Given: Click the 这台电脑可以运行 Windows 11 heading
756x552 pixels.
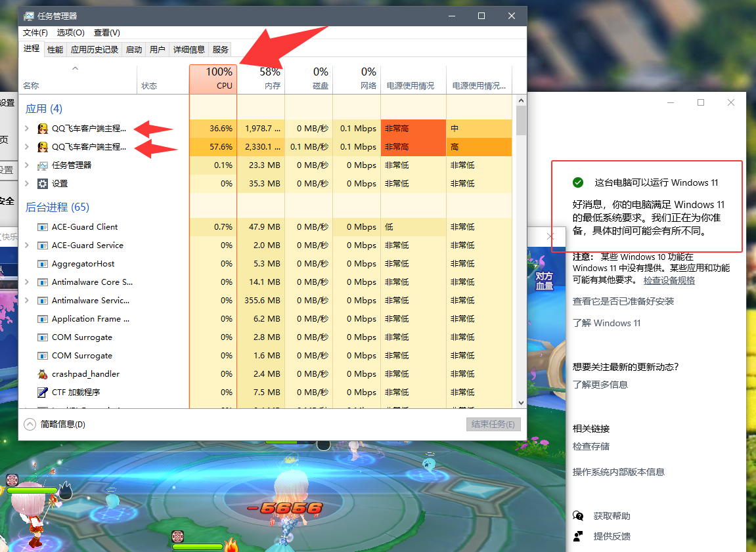Looking at the screenshot, I should click(x=656, y=182).
